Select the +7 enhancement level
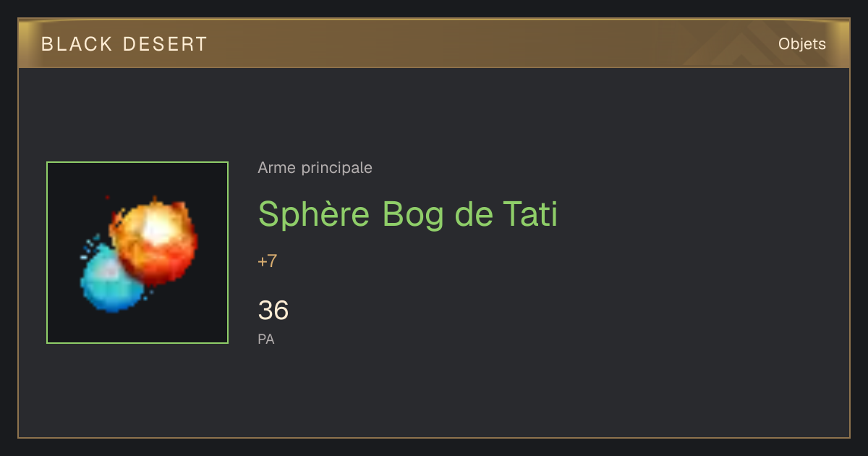Image resolution: width=868 pixels, height=456 pixels. point(267,261)
